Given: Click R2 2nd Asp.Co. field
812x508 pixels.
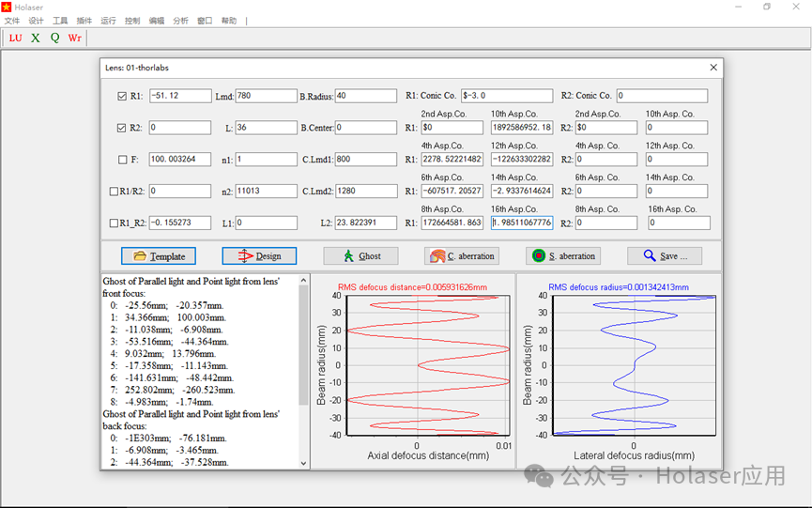Looking at the screenshot, I should point(606,128).
